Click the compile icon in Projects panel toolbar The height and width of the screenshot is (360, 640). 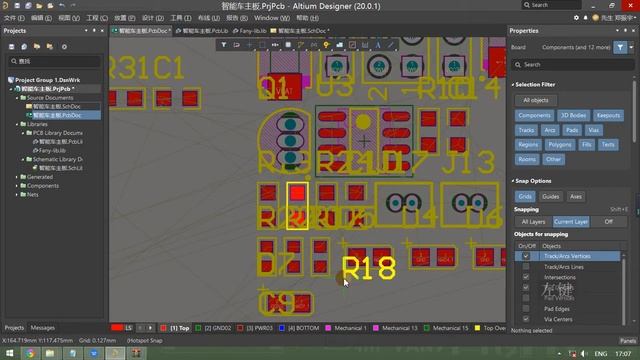[x=24, y=47]
